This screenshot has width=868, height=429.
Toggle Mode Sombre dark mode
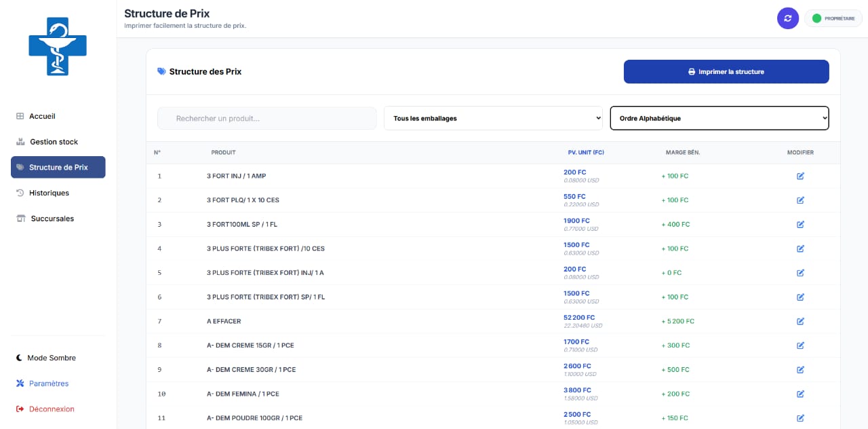tap(46, 358)
